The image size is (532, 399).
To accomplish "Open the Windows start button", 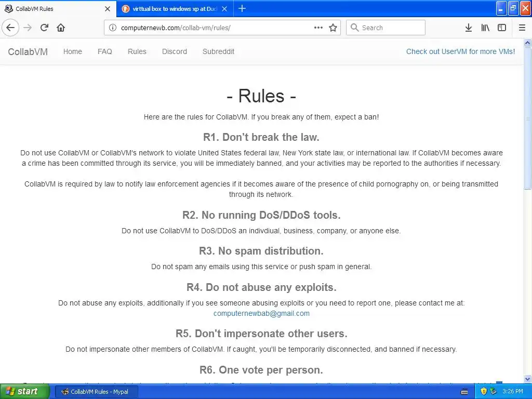I will [x=24, y=392].
